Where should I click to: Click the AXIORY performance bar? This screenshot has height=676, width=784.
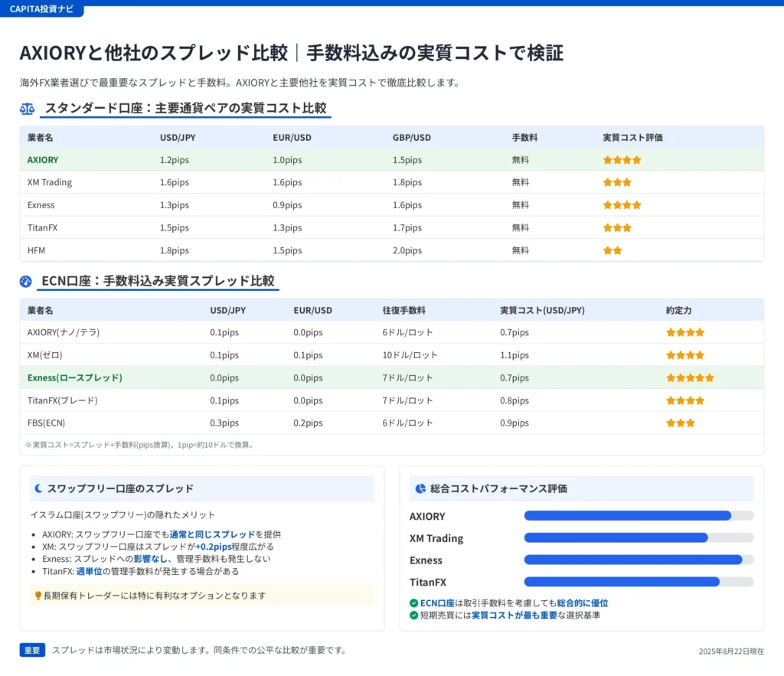(639, 515)
